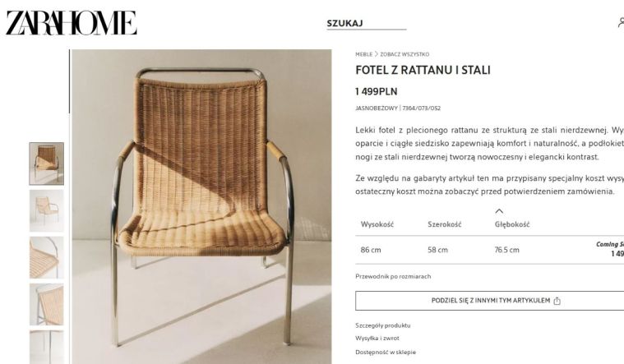The image size is (624, 364).
Task: Collapse dimensions with the upward chevron
Action: [499, 211]
